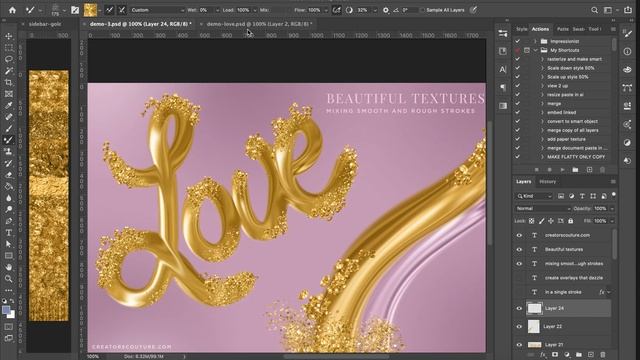Screen dimensions: 640x360
Task: Add layer style fx button
Action: tap(543, 355)
